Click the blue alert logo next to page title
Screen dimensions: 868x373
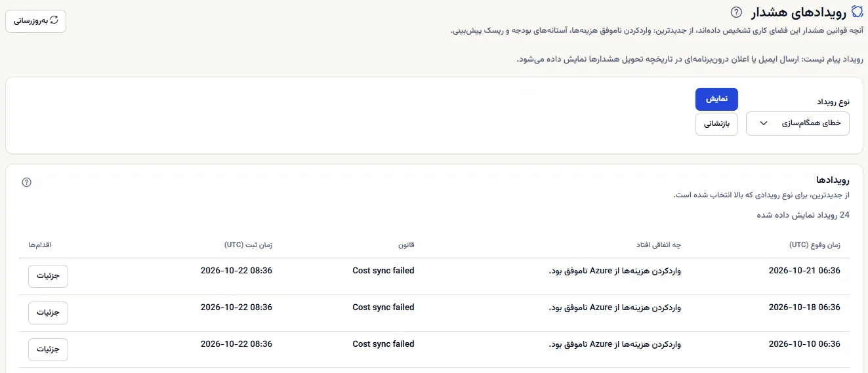tap(857, 11)
